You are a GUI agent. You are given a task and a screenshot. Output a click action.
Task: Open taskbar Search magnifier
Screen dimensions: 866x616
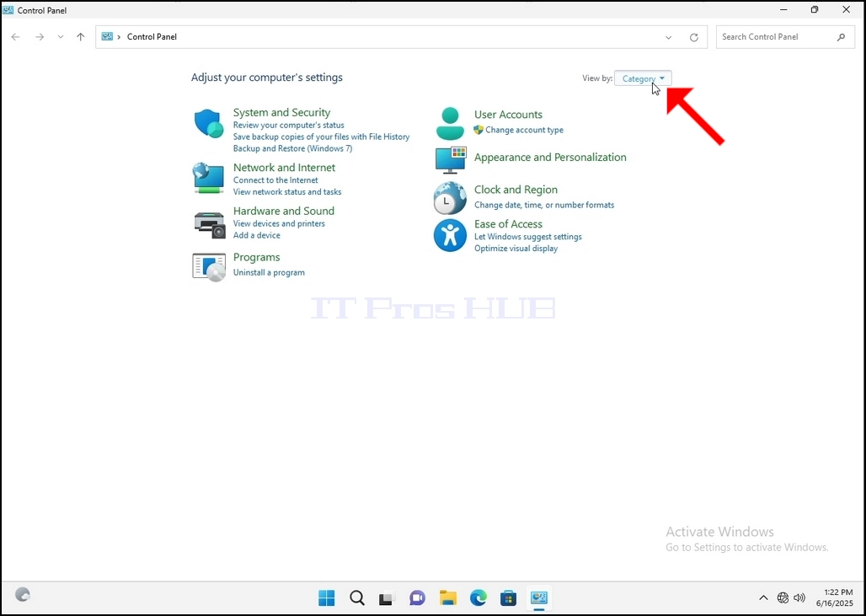coord(357,597)
